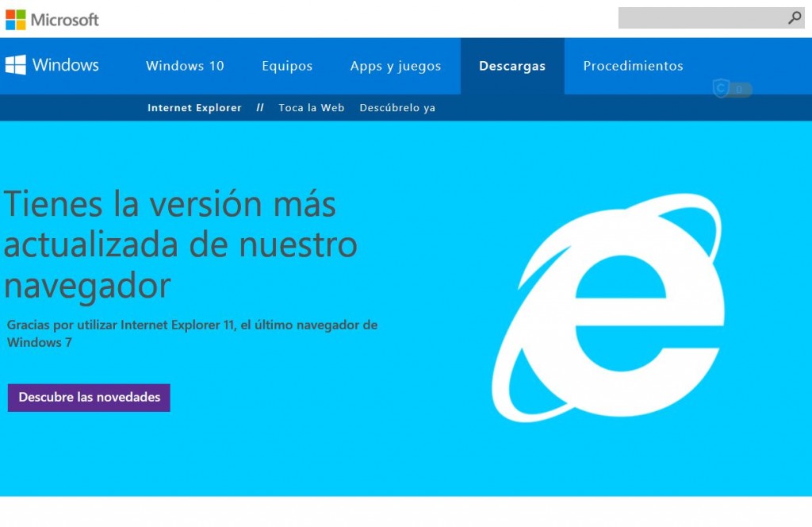The height and width of the screenshot is (527, 812).
Task: Click the "Microsoft" wordmark text
Action: [66, 18]
